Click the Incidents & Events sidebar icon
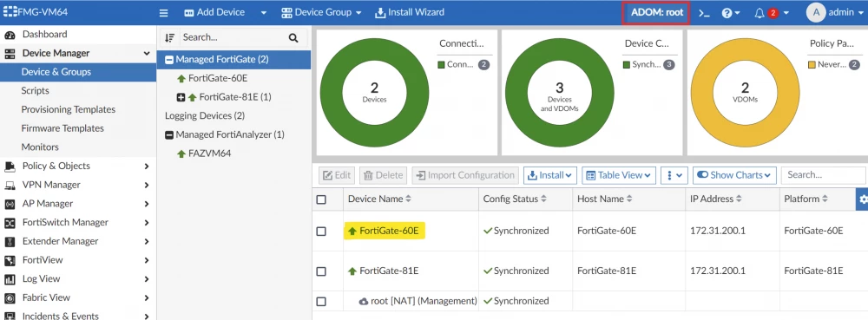 (10, 317)
